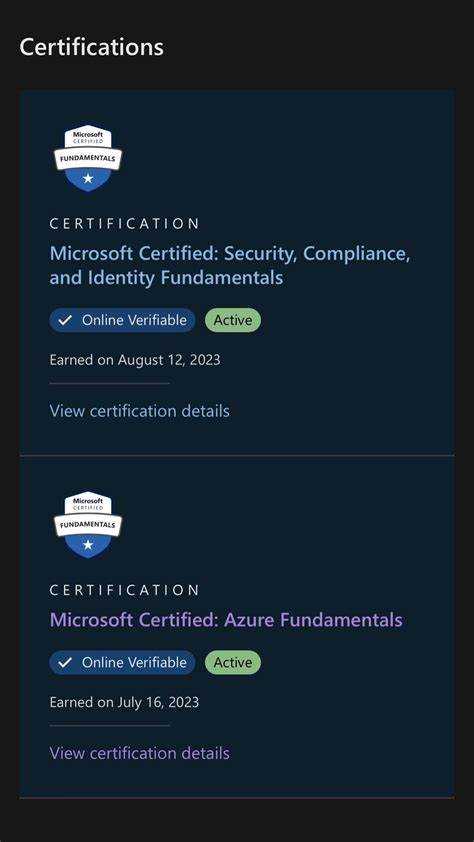This screenshot has width=474, height=842.
Task: Open Microsoft Certified: Azure Fundamentals link
Action: [x=226, y=620]
